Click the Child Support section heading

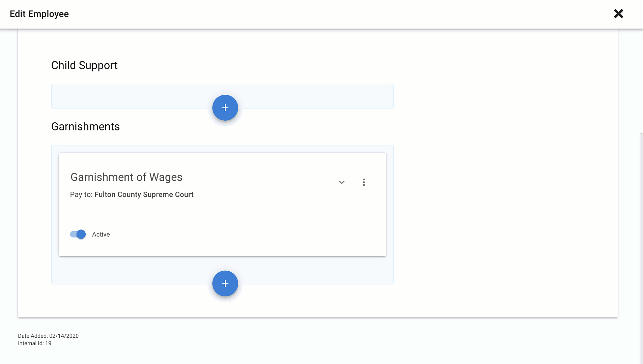tap(84, 65)
